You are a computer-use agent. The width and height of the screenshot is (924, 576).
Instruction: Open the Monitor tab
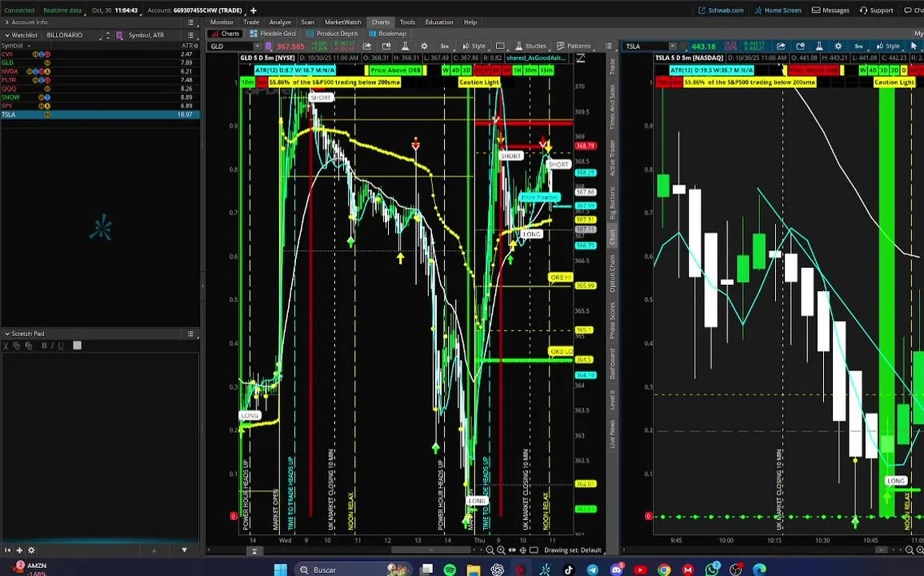tap(222, 22)
